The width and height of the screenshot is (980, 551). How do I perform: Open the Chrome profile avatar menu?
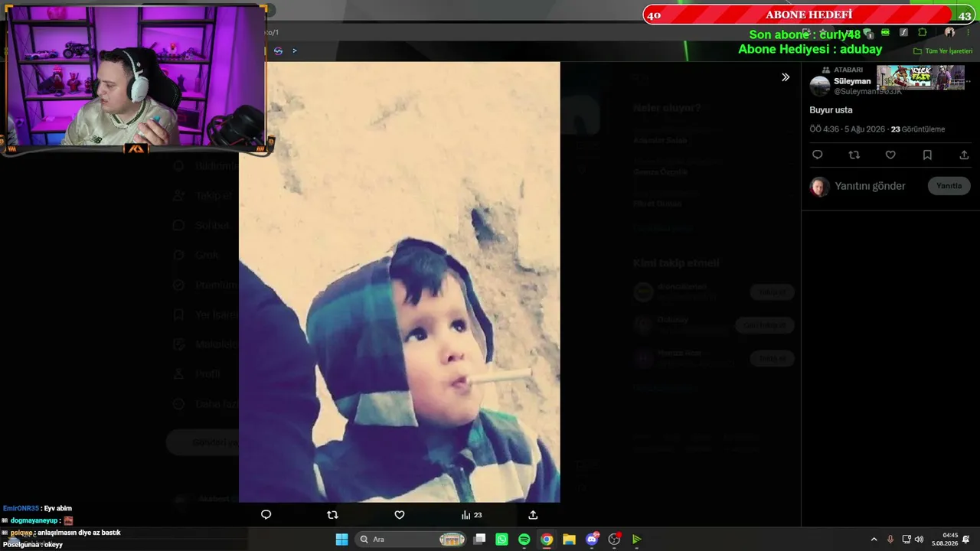[949, 33]
